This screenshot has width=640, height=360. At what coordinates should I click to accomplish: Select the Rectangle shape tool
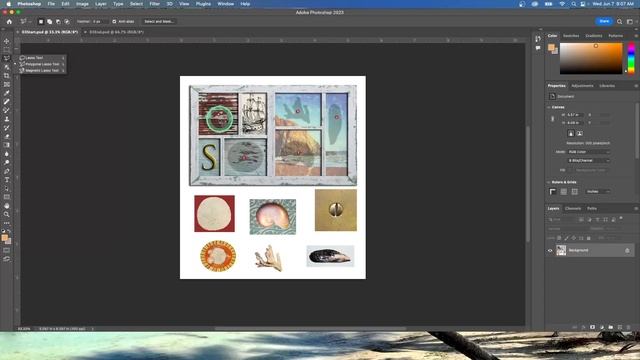[x=7, y=197]
